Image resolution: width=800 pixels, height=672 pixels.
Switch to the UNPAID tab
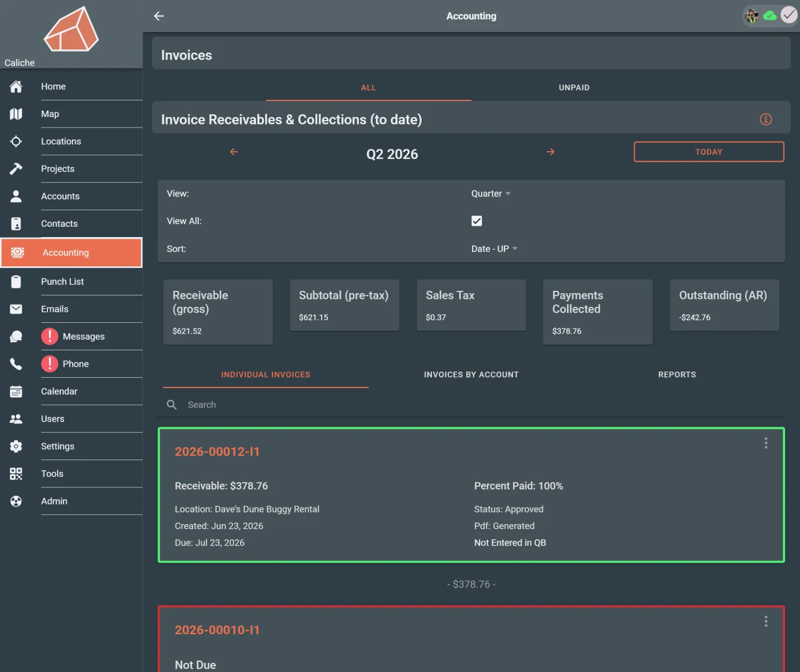click(574, 87)
